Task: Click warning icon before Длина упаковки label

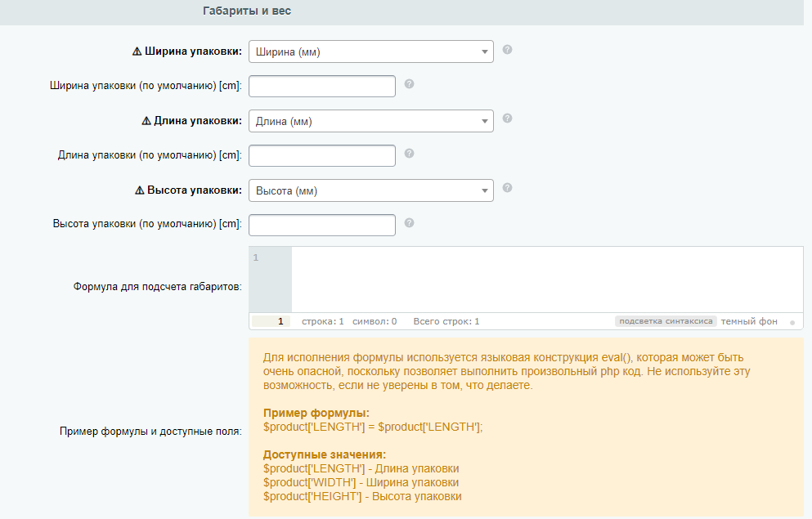Action: [x=146, y=121]
